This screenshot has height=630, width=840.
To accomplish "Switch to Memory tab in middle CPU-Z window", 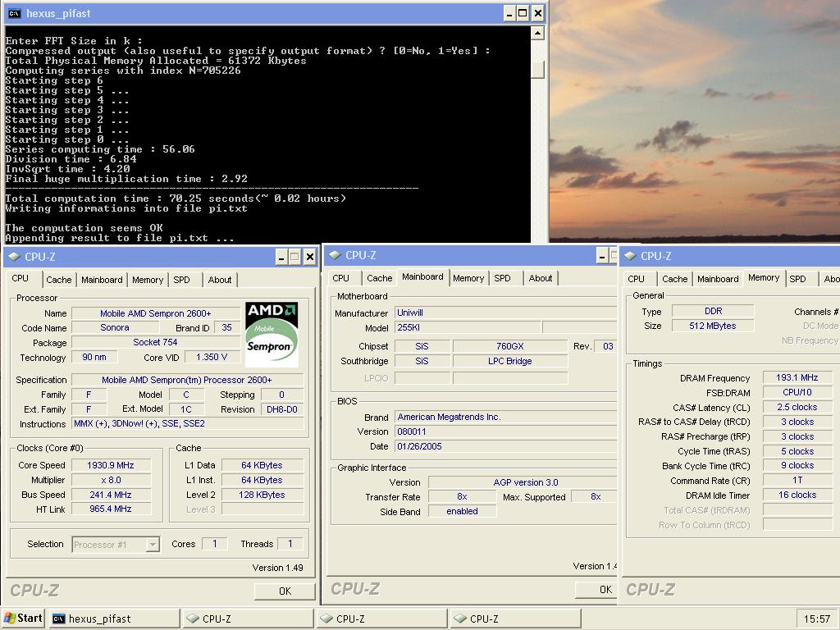I will pyautogui.click(x=468, y=278).
